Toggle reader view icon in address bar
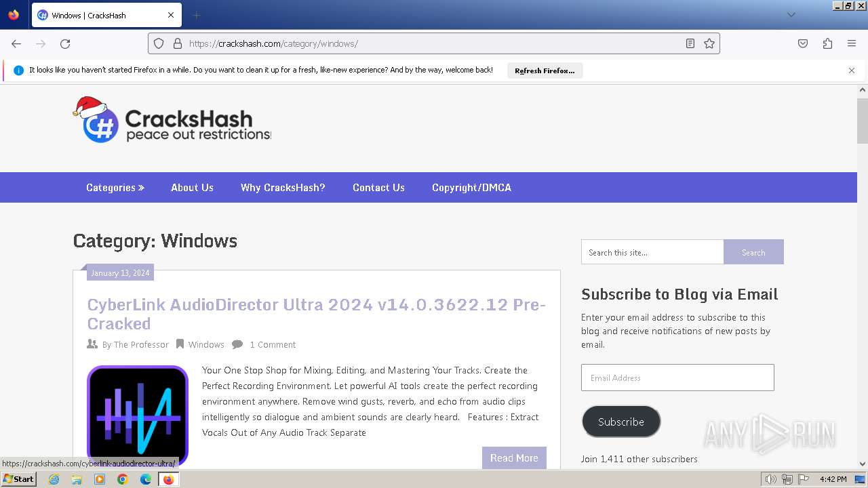 click(x=690, y=43)
